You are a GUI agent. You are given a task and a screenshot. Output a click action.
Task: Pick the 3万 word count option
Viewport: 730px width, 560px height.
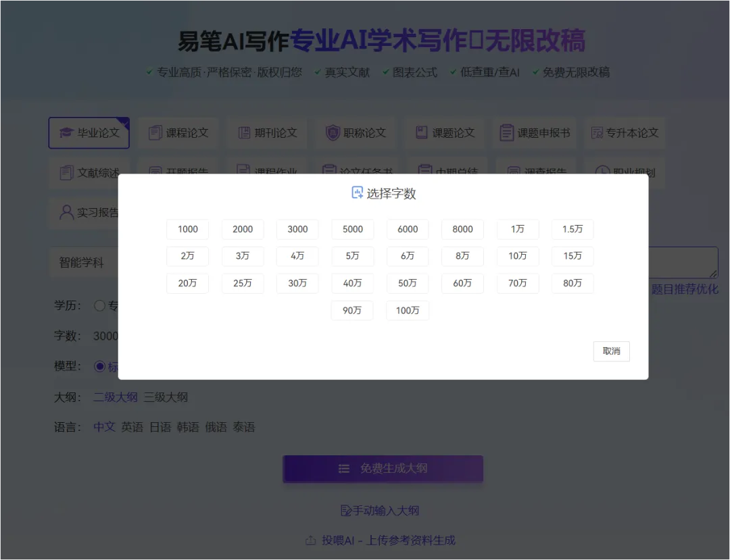(x=243, y=256)
